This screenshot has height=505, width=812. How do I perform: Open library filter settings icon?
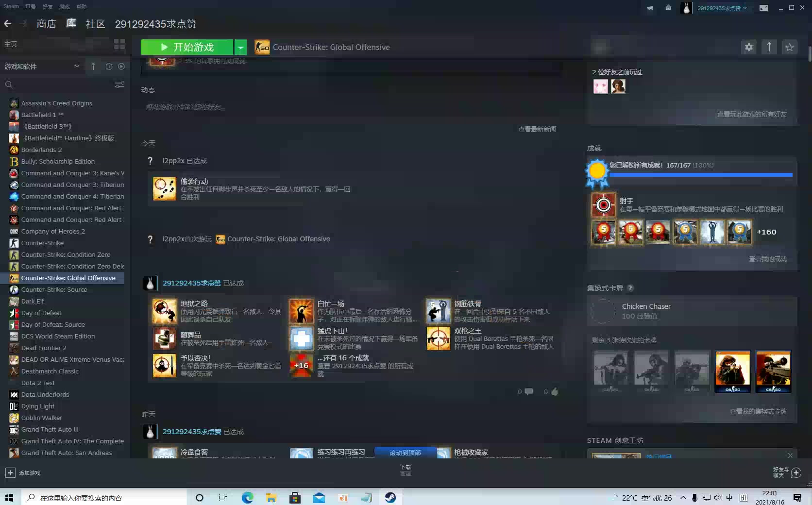pyautogui.click(x=119, y=85)
